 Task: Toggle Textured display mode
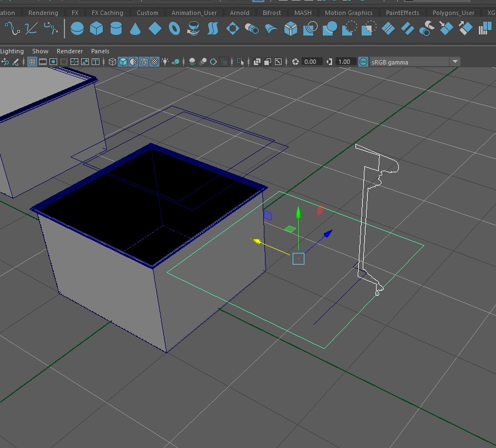point(154,62)
